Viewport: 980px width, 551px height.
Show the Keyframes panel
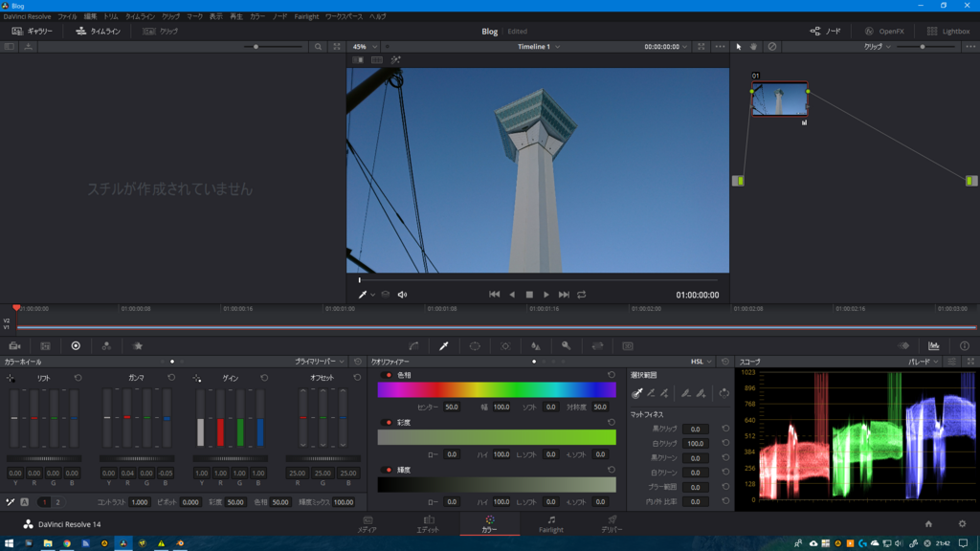click(x=903, y=346)
